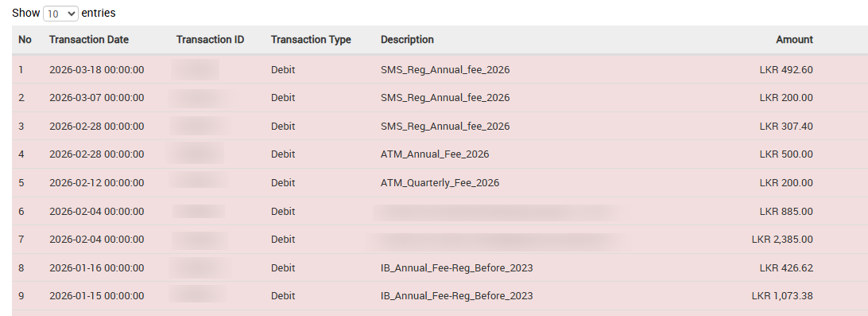The image size is (868, 316).
Task: Select amount LKR 1,073.38
Action: coord(782,295)
